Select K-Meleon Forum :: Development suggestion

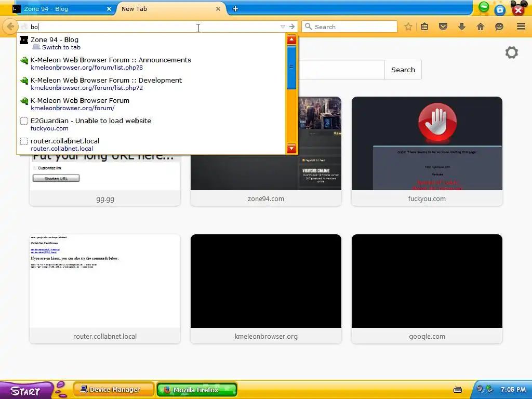pos(151,84)
